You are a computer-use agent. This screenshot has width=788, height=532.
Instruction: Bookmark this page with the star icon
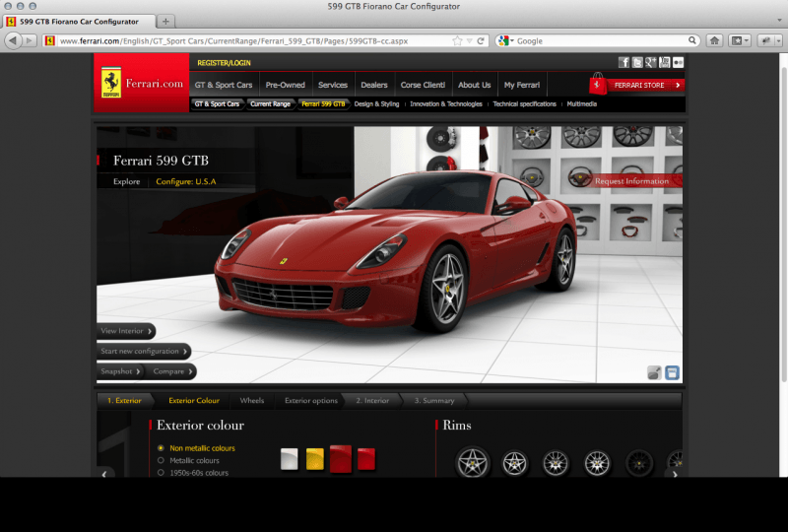coord(457,40)
